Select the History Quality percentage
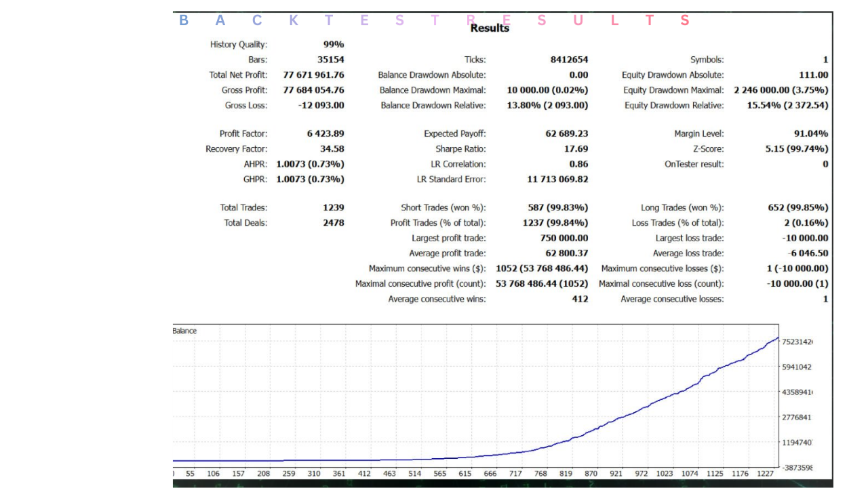This screenshot has width=868, height=488. tap(335, 44)
